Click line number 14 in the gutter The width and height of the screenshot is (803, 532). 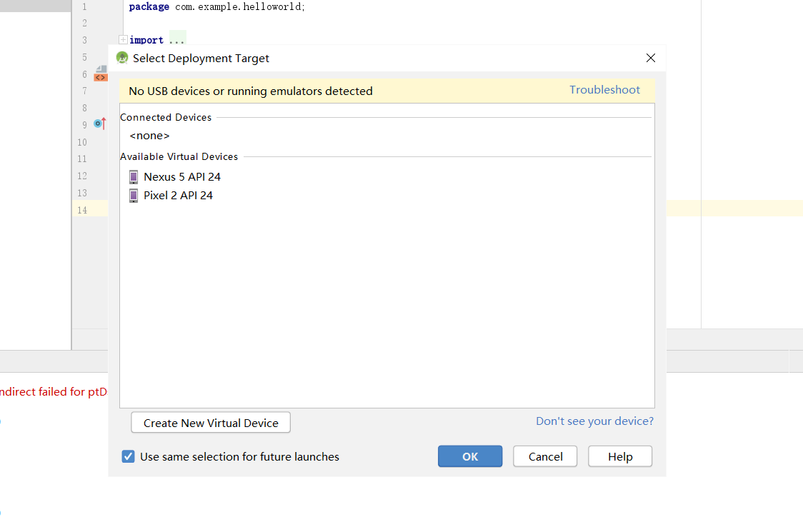(x=82, y=210)
